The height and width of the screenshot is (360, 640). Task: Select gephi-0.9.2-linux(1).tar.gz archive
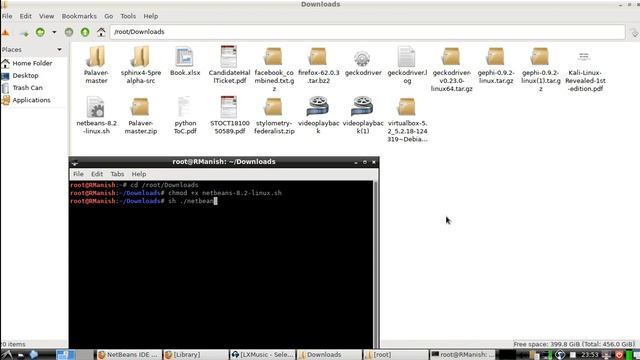(x=540, y=69)
